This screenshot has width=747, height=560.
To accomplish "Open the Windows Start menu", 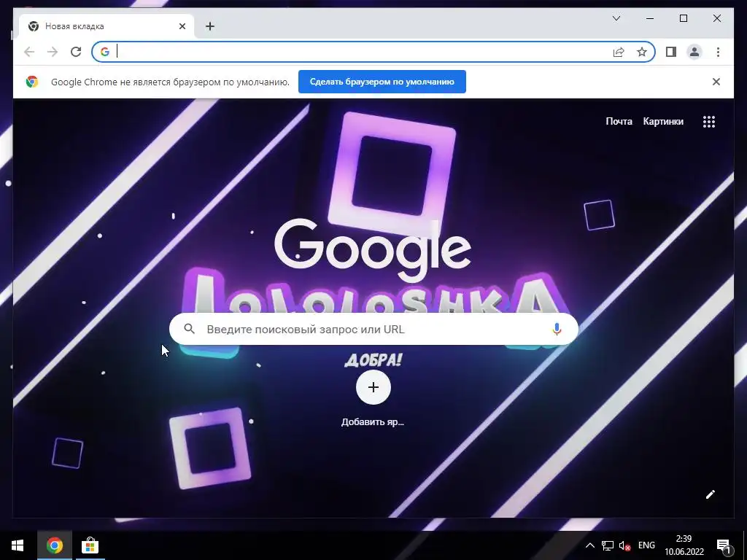I will 18,545.
